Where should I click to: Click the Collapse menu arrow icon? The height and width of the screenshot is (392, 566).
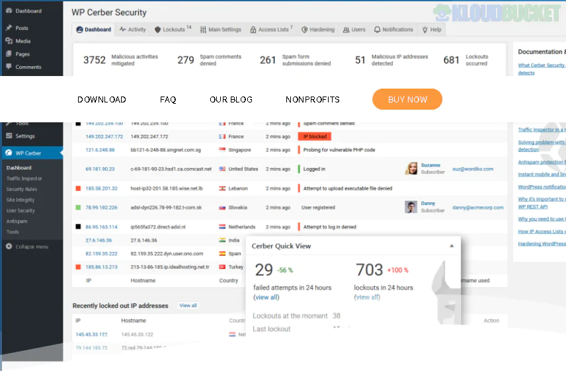coord(9,247)
